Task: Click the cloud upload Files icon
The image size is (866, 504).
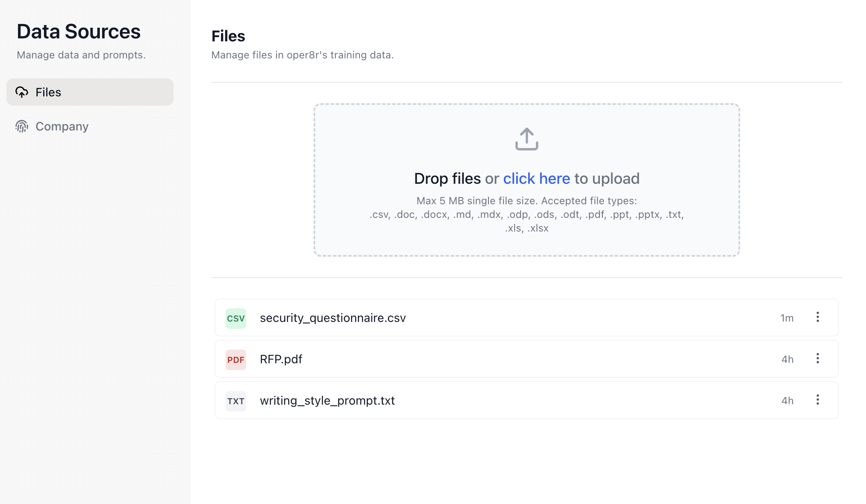Action: [22, 92]
